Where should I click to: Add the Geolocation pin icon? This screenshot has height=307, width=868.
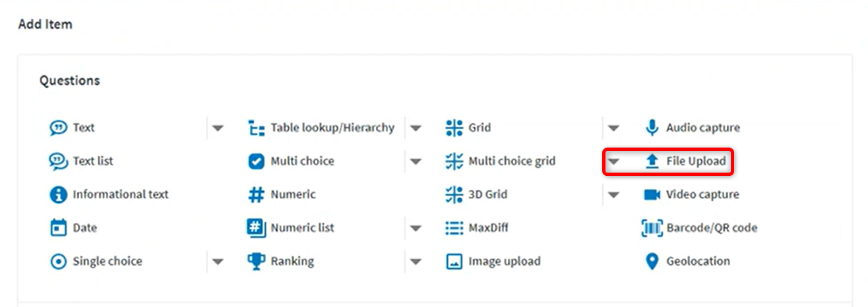pyautogui.click(x=652, y=261)
